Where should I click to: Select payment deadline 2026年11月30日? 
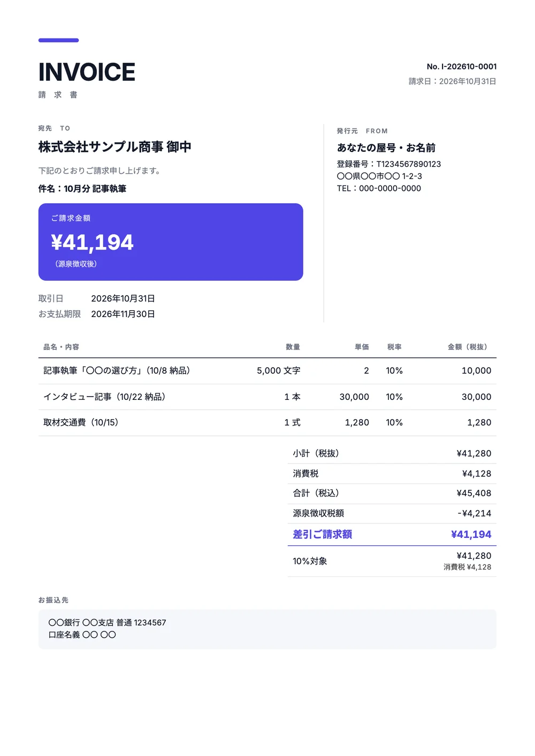coord(123,314)
